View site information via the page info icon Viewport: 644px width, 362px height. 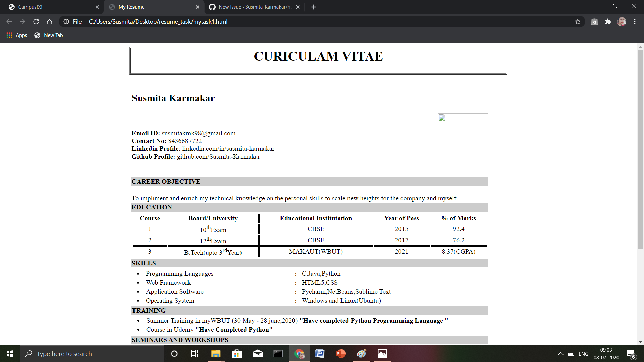pos(66,21)
